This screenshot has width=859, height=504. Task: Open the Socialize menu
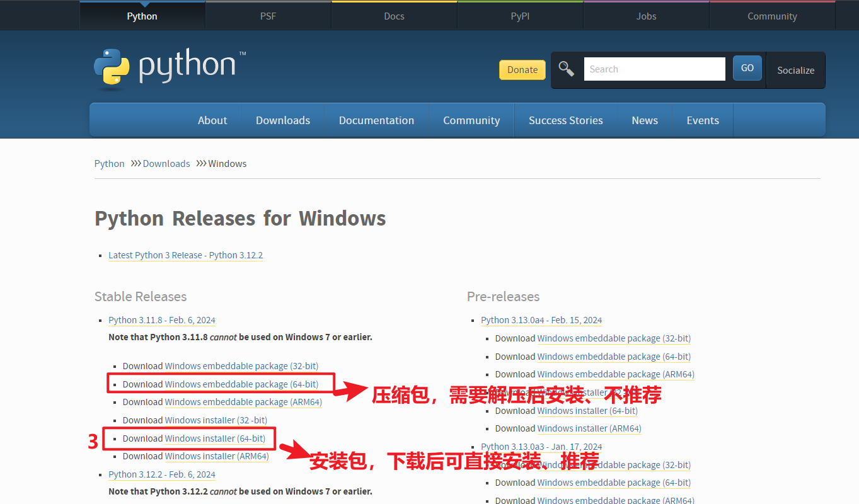click(795, 70)
